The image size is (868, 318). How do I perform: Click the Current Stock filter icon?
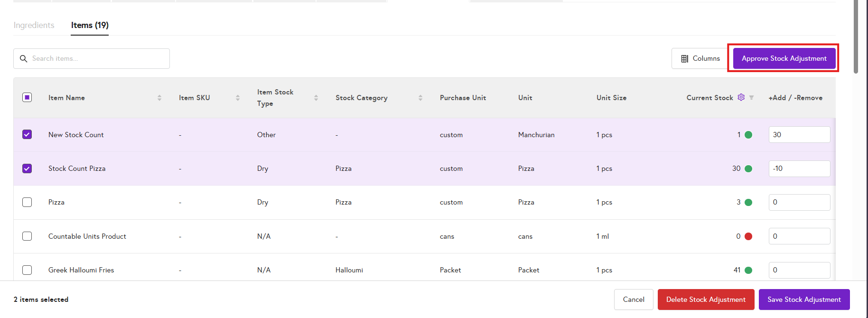point(751,98)
